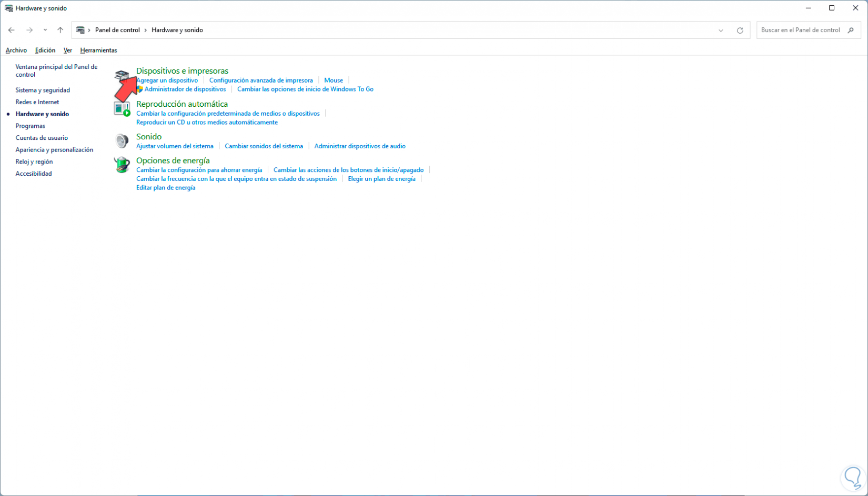Open the Herramientas menu

click(98, 50)
